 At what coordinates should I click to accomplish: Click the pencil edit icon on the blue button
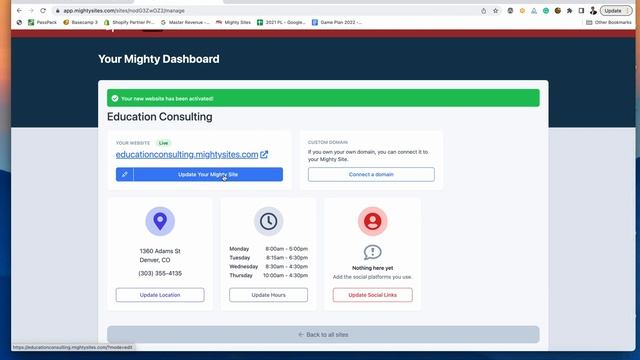[124, 174]
